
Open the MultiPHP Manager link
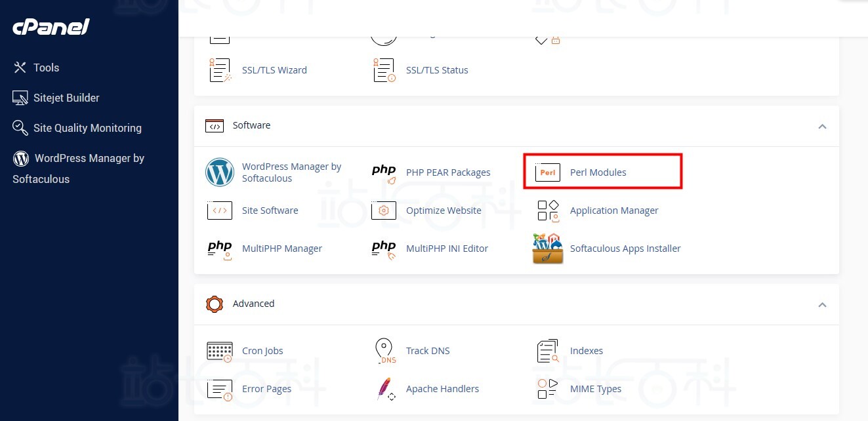pyautogui.click(x=282, y=249)
